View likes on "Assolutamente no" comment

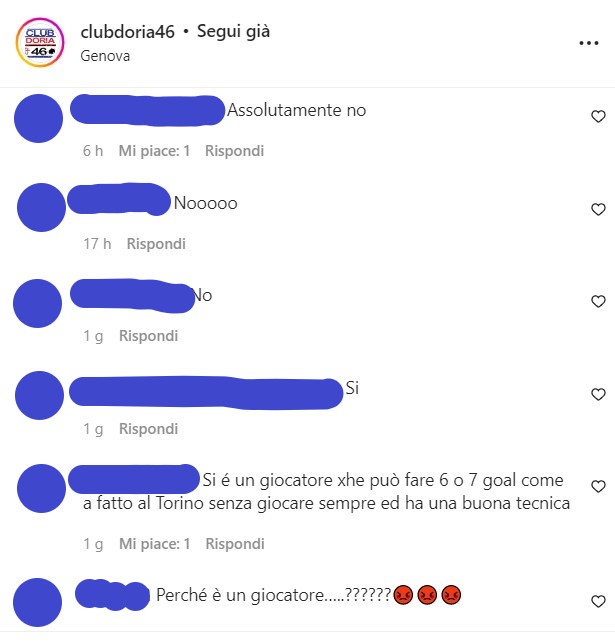click(154, 151)
